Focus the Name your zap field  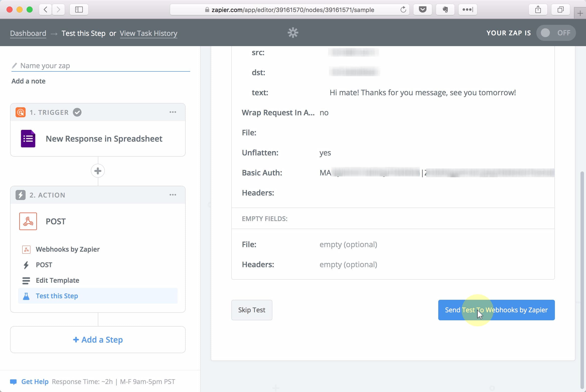tap(101, 66)
